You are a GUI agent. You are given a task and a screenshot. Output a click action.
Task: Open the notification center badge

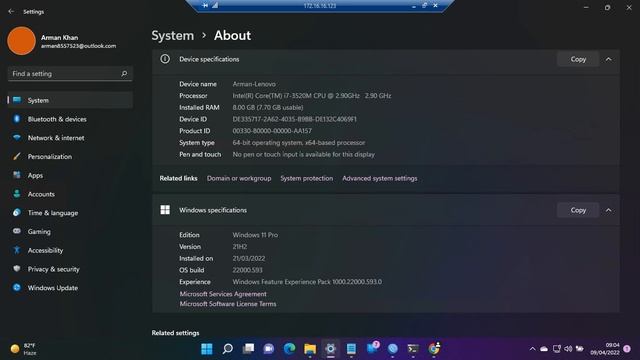pyautogui.click(x=627, y=349)
